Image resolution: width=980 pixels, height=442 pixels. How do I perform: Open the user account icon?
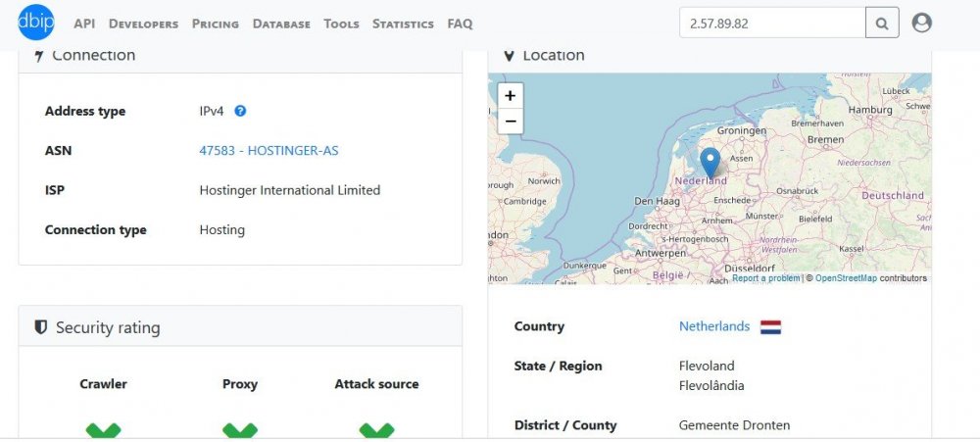922,24
